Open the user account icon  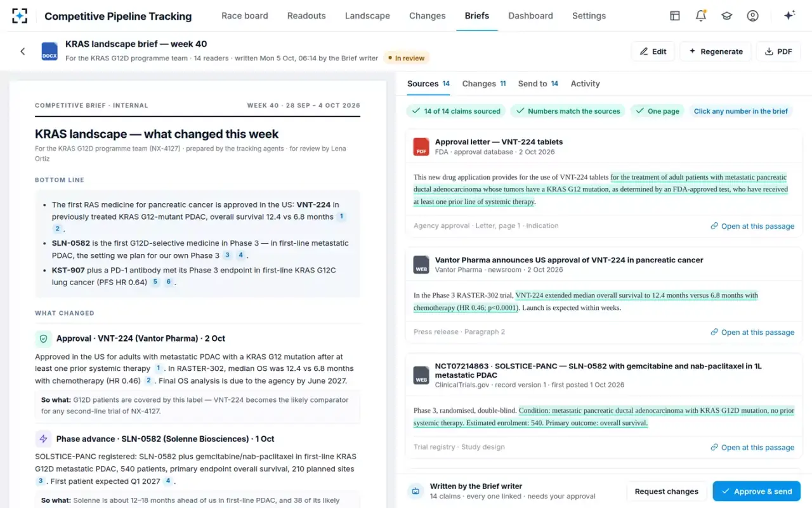pos(753,16)
